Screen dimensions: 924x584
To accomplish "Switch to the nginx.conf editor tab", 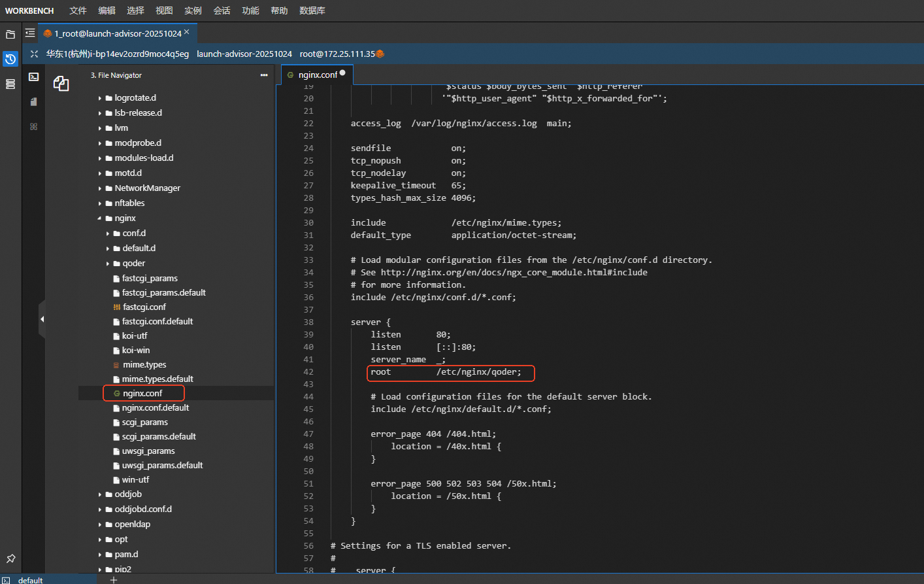I will click(x=318, y=75).
